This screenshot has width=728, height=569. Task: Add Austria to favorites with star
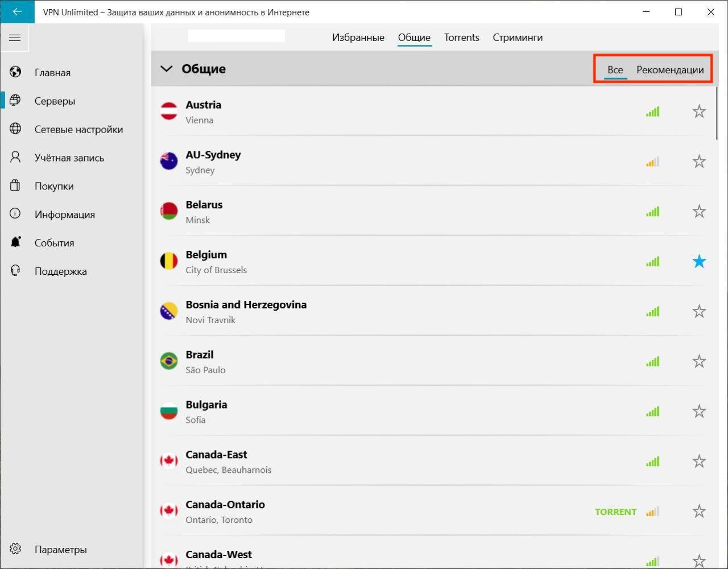click(x=699, y=112)
